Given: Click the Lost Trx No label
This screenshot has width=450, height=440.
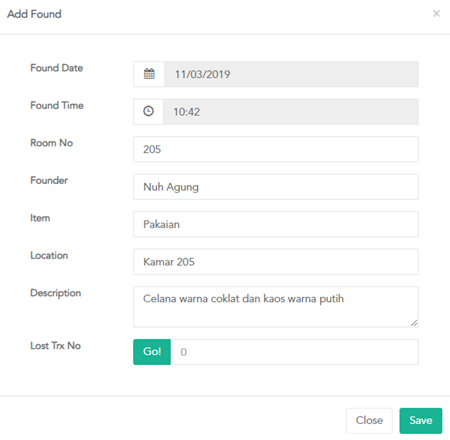Looking at the screenshot, I should coord(56,346).
